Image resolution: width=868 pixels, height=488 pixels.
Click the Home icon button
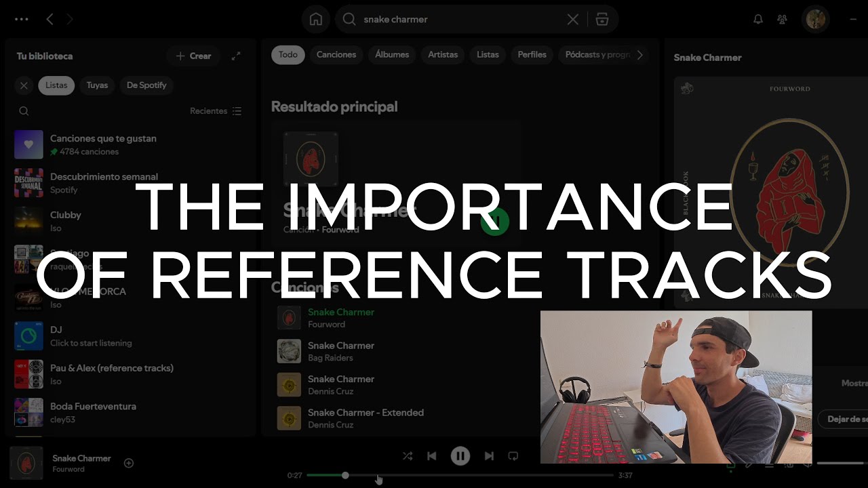coord(316,20)
